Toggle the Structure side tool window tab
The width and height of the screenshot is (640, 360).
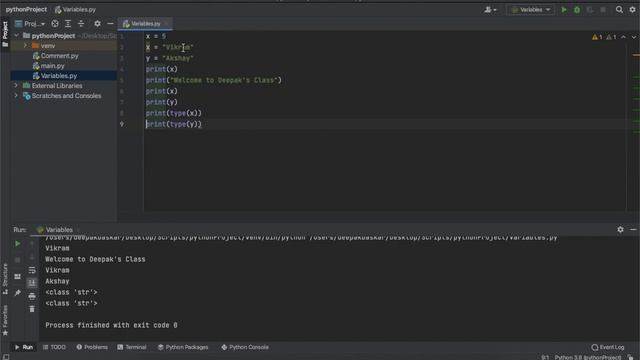point(5,279)
